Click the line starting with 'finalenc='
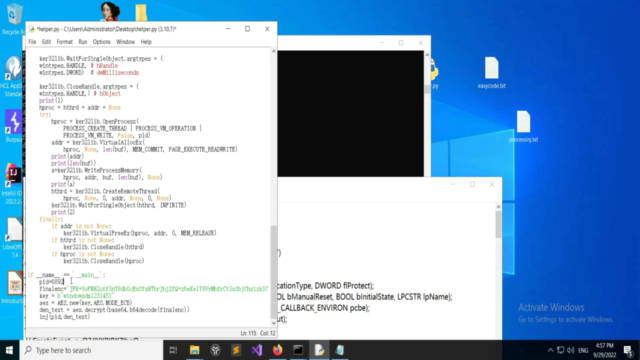Screen dimensions: 640x360 click(153, 289)
